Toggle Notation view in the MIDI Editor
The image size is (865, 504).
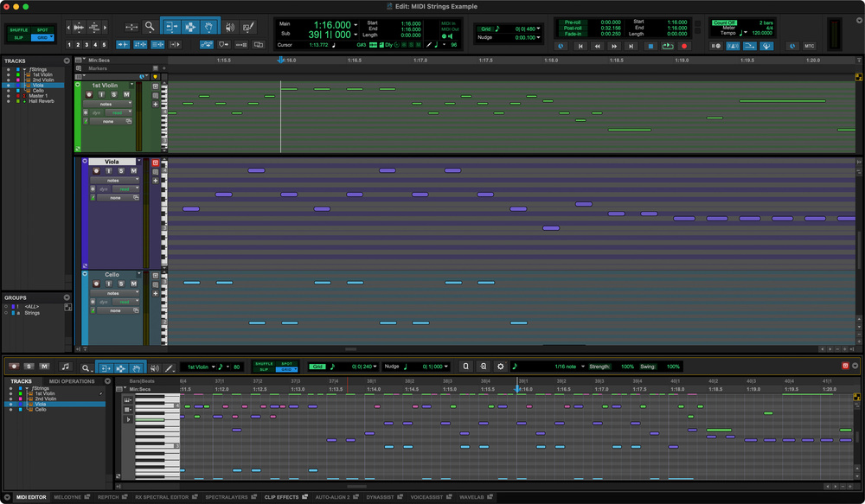[65, 367]
